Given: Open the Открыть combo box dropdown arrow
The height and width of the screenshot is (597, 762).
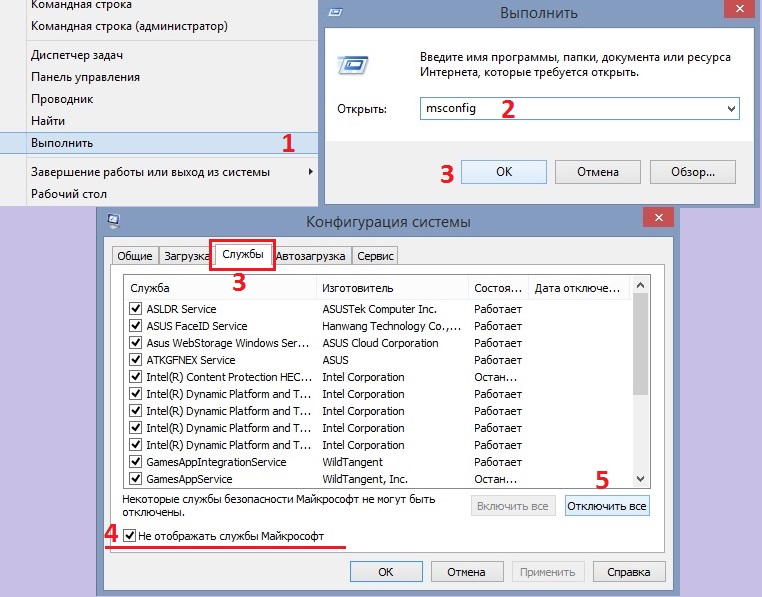Looking at the screenshot, I should coord(731,109).
